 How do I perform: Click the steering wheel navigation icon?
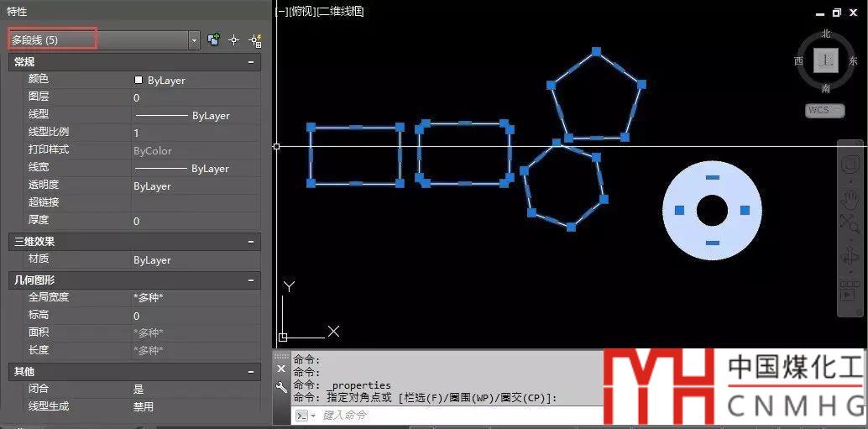[850, 164]
